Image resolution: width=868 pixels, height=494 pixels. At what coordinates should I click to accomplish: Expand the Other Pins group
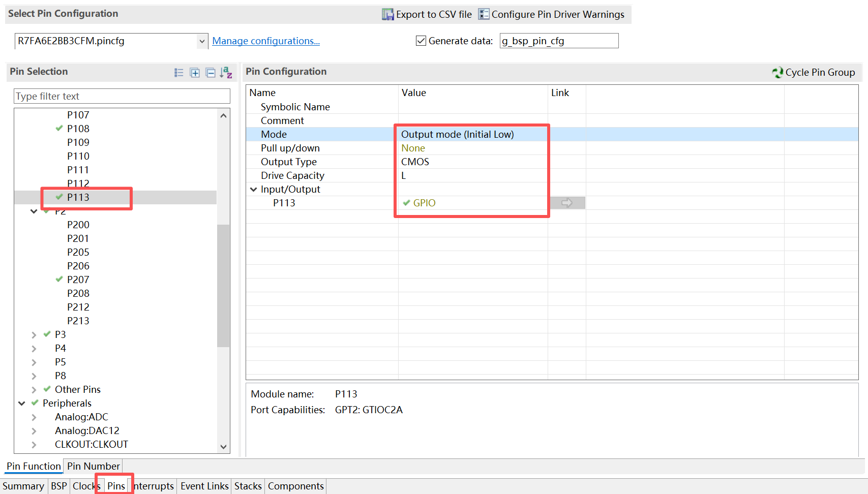pos(34,390)
